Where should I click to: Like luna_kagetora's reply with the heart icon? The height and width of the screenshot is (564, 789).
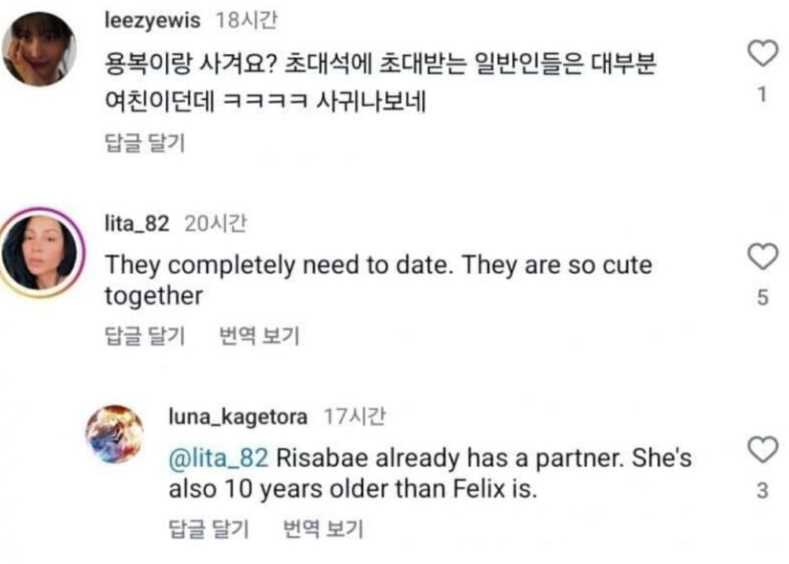[763, 450]
